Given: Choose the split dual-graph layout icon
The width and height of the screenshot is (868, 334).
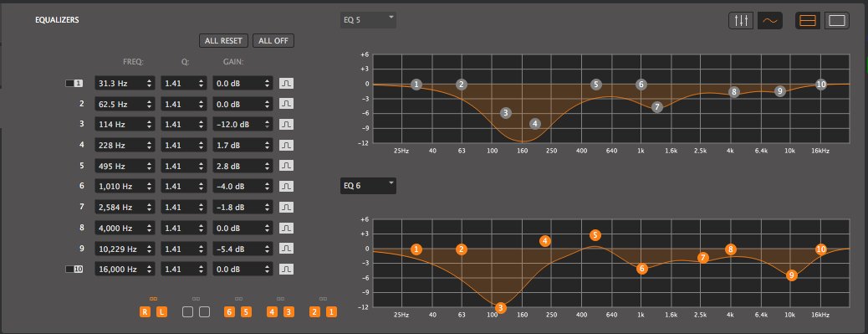Looking at the screenshot, I should coord(809,20).
